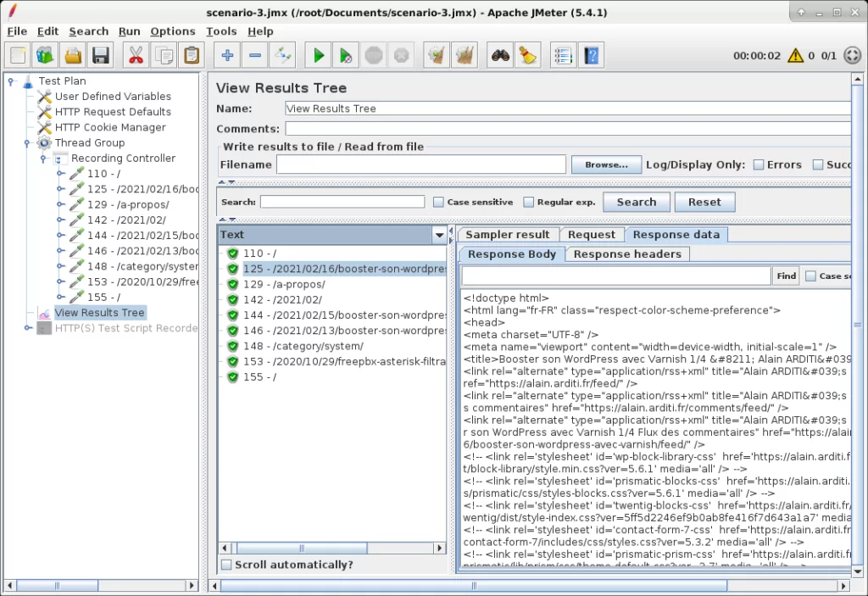868x596 pixels.
Task: Click the Search text field
Action: click(x=342, y=202)
